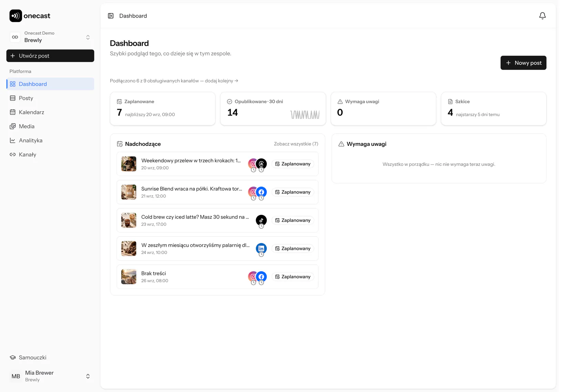Click Zaplanowany badge on Cold brew post
Viewport: 565px width, 392px height.
click(x=293, y=220)
